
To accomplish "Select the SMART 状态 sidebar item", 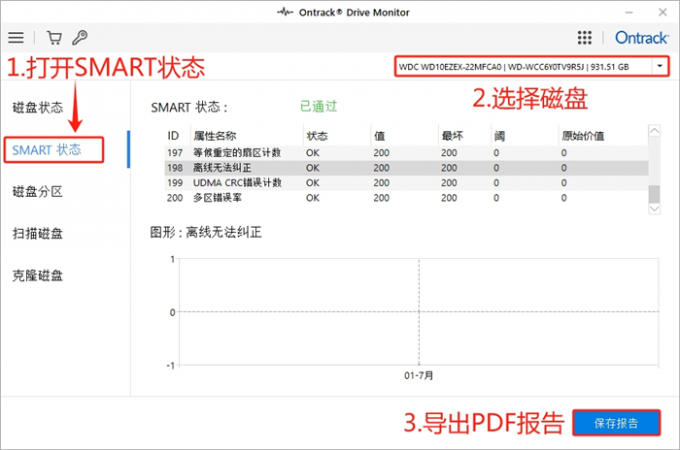I will [x=46, y=150].
